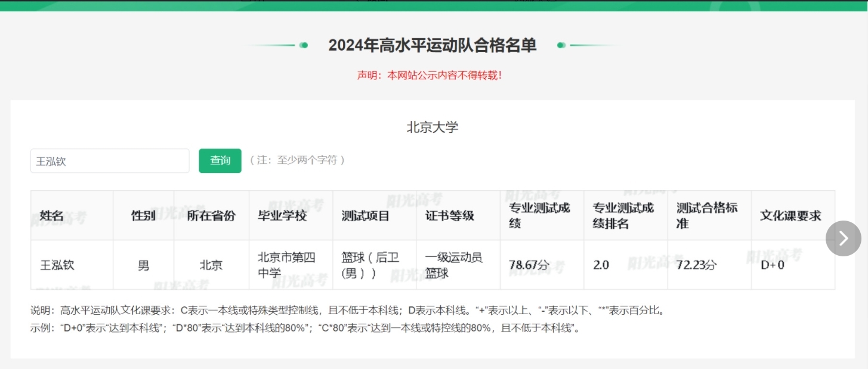868x369 pixels.
Task: Click the green 查询 search button
Action: (220, 161)
